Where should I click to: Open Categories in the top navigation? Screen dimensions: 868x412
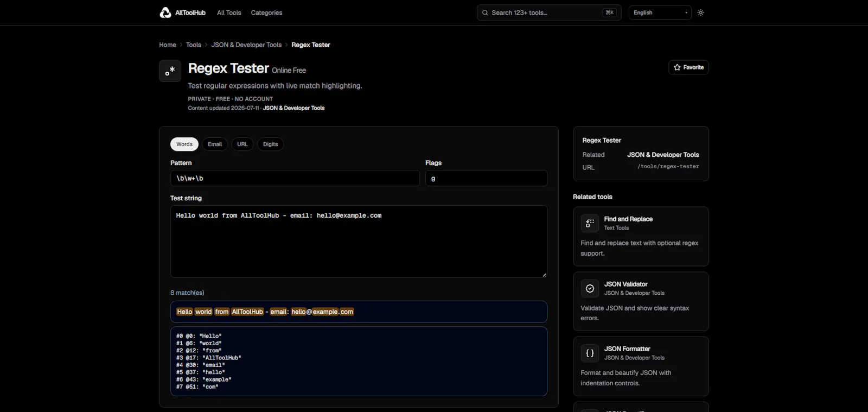click(266, 12)
